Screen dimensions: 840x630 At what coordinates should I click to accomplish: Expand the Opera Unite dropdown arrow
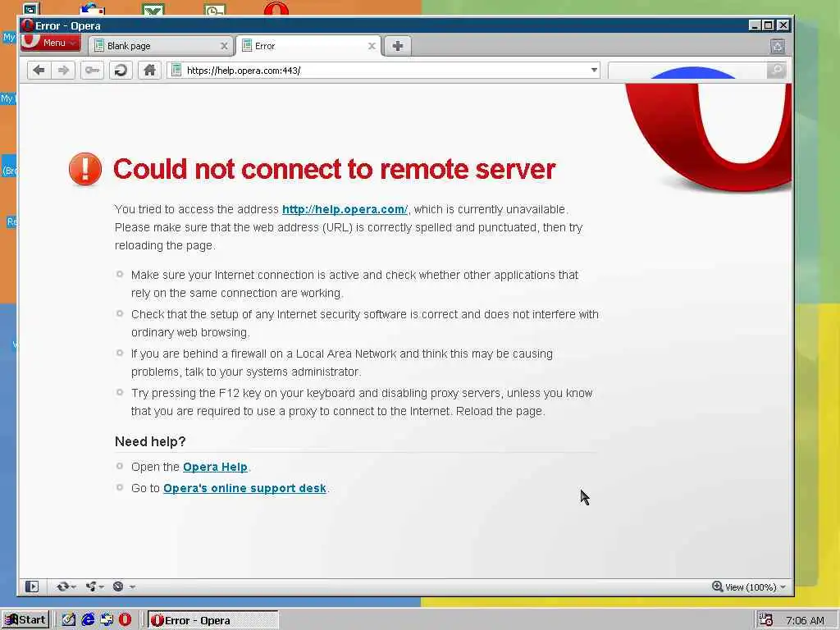coord(101,587)
